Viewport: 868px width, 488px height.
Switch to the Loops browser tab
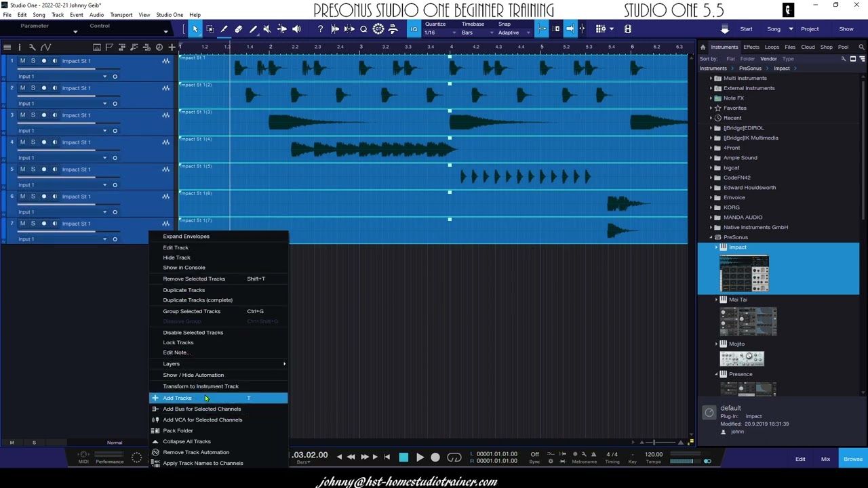[772, 47]
